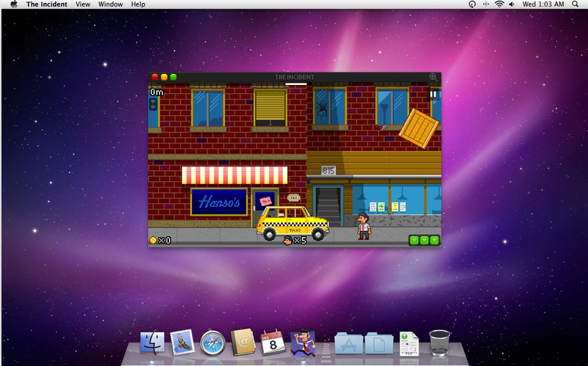
Task: Open Address Book from the Dock
Action: [243, 342]
